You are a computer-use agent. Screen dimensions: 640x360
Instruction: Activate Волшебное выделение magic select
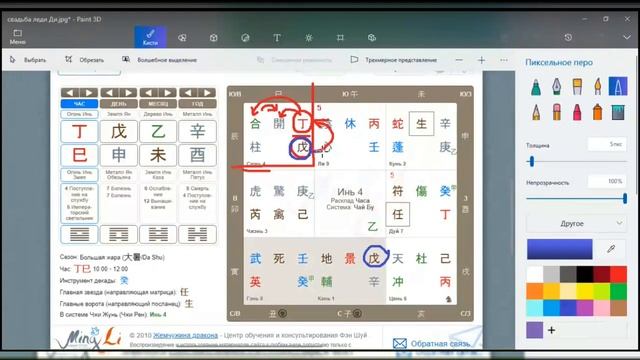[x=160, y=60]
